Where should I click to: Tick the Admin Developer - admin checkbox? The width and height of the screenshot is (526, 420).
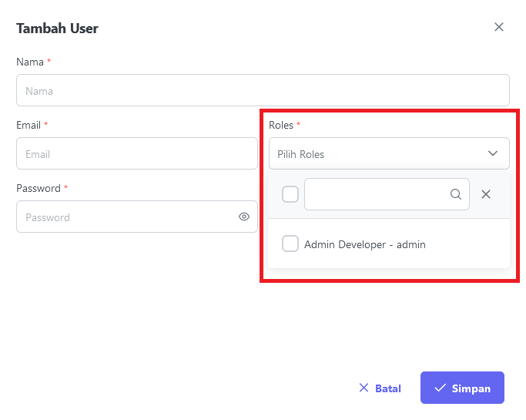pyautogui.click(x=290, y=244)
